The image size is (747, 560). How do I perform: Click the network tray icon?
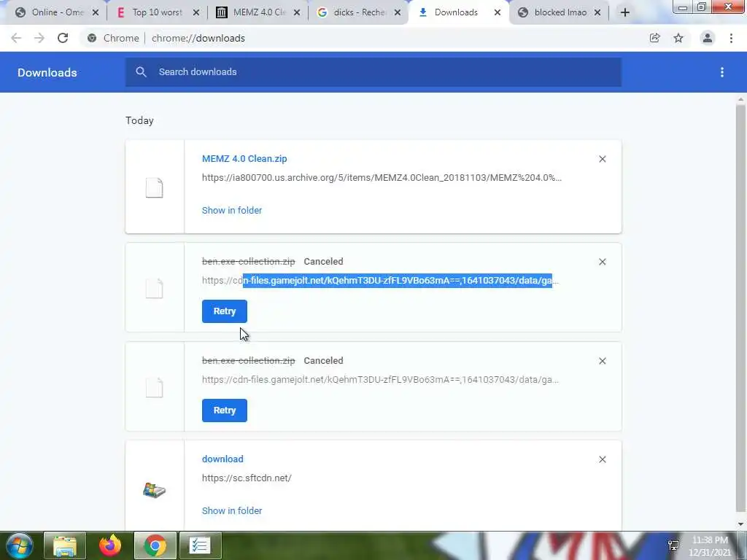click(673, 545)
